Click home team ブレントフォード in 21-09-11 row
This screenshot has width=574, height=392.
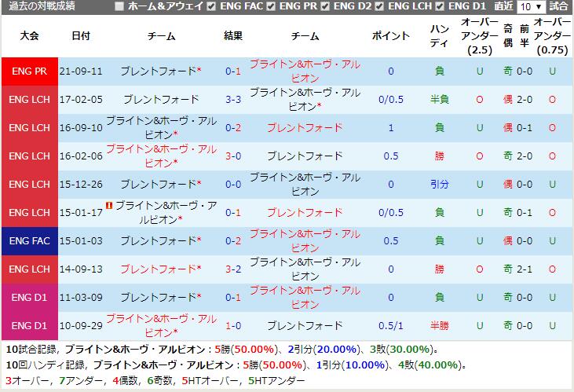[159, 71]
